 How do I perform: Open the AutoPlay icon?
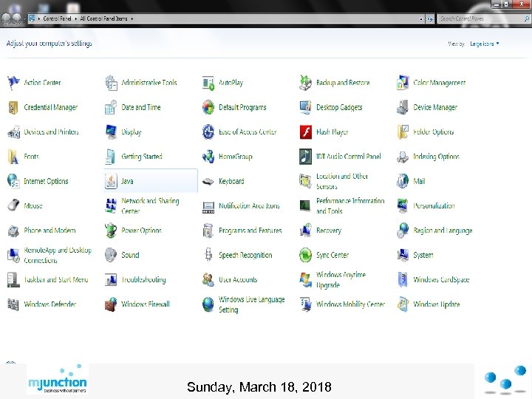[208, 83]
